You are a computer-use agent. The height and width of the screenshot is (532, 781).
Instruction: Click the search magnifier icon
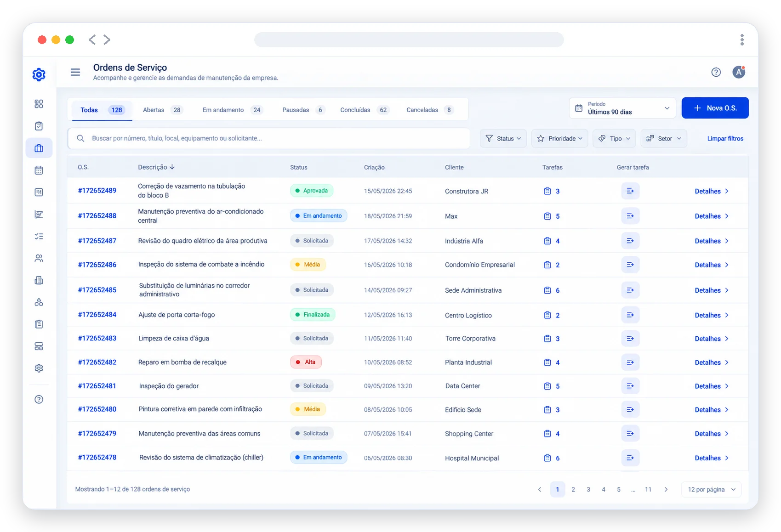click(80, 138)
